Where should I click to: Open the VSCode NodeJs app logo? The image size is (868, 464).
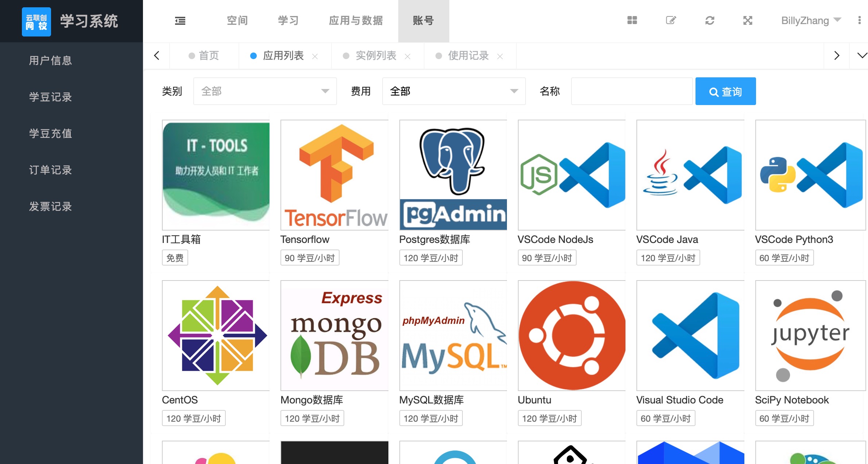click(x=572, y=175)
